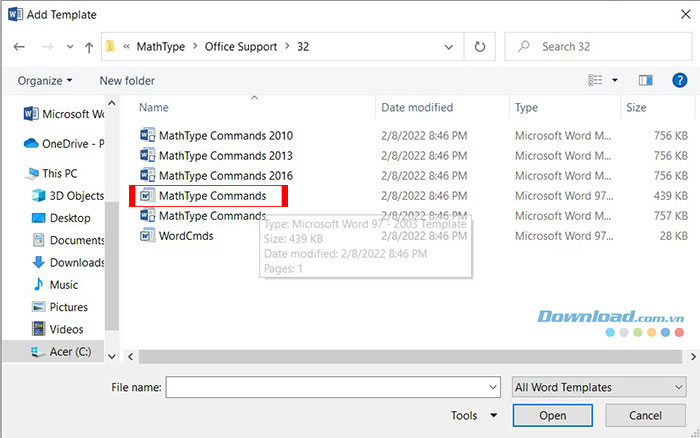This screenshot has height=438, width=700.
Task: Click the horizontal scrollbar in file list
Action: pyautogui.click(x=380, y=354)
